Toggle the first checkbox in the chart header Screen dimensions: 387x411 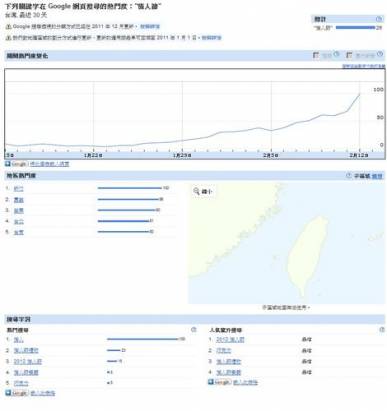[x=316, y=55]
